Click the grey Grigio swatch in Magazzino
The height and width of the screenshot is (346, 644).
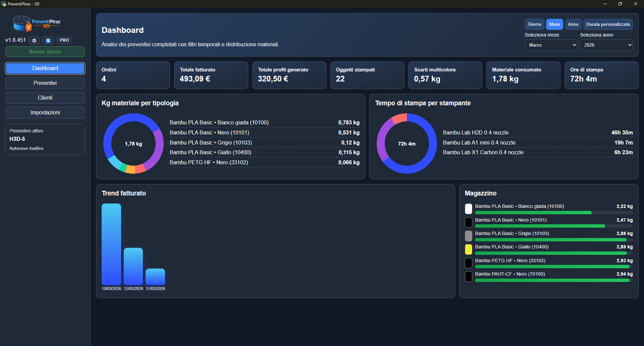[469, 236]
